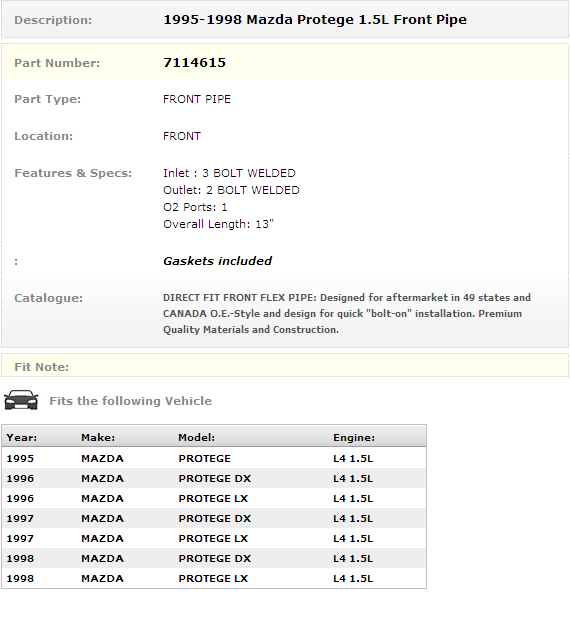Click the Catalogue label
Viewport: 570px width, 634px height.
tap(49, 298)
